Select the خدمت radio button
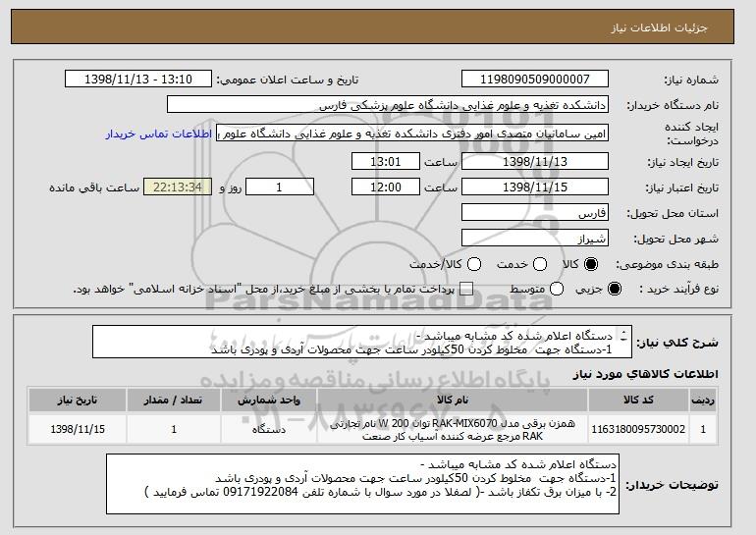 (x=540, y=264)
